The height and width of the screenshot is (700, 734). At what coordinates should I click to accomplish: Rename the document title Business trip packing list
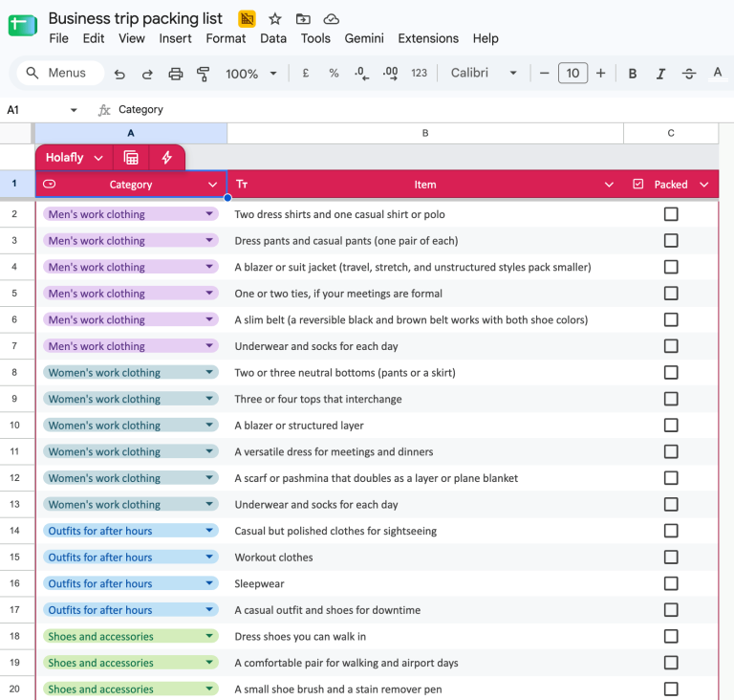pyautogui.click(x=136, y=19)
